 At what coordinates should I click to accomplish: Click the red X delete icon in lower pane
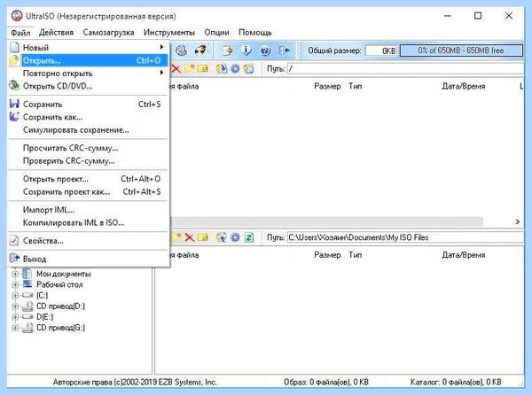190,237
